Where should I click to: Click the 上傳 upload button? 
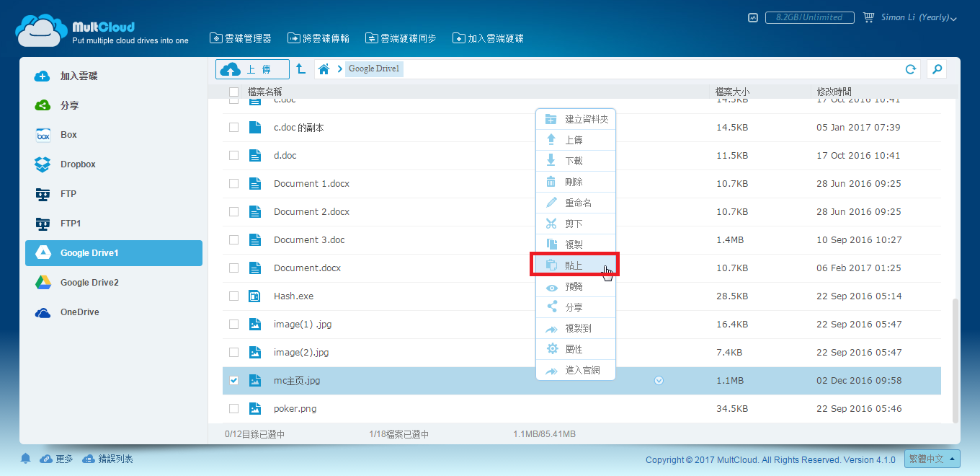pos(252,69)
